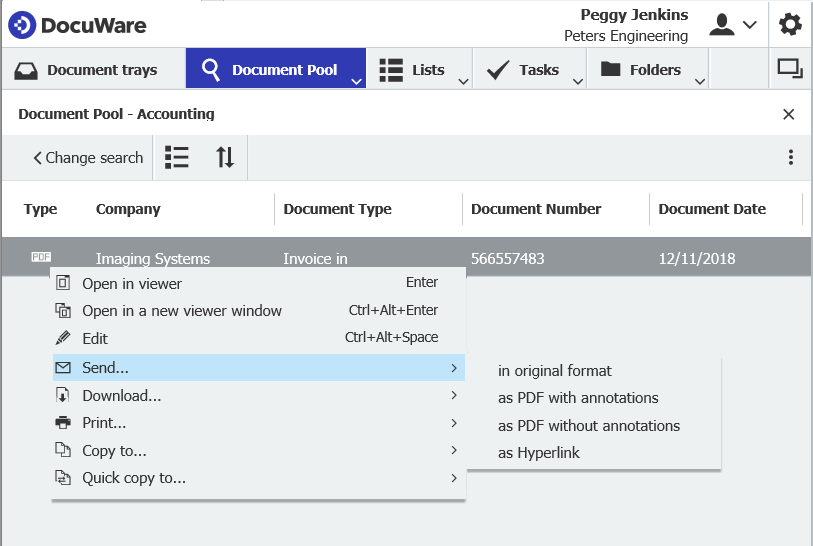
Task: Click the sort arrows icon
Action: click(x=225, y=158)
